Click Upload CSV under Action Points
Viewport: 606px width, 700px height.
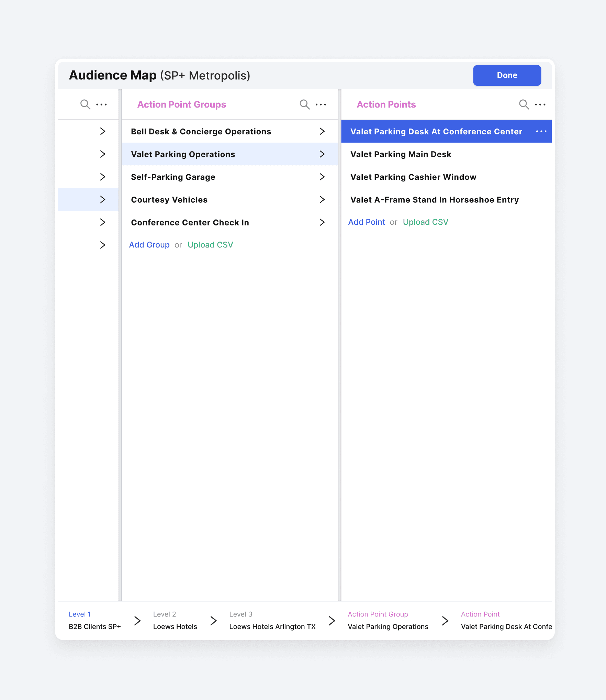425,222
